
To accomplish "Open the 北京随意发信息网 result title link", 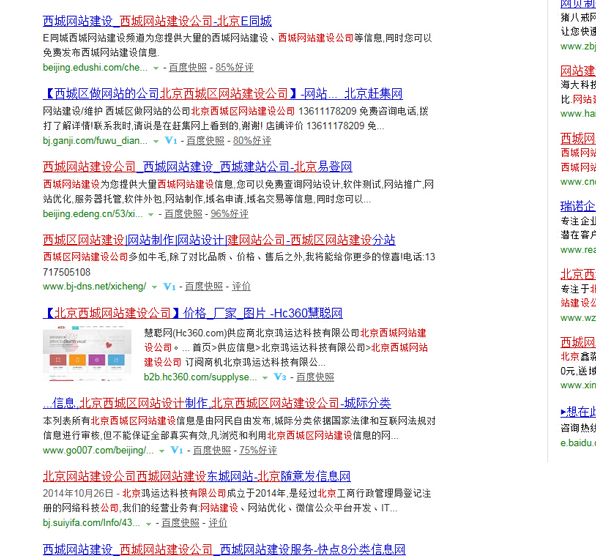I will pyautogui.click(x=197, y=476).
